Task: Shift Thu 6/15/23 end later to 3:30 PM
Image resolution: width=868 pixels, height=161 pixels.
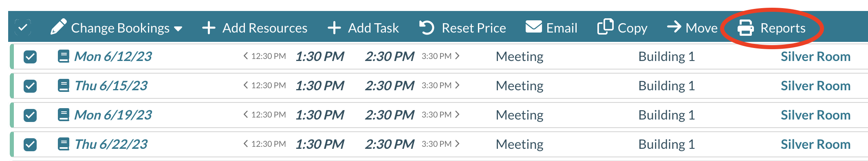Action: (x=441, y=85)
